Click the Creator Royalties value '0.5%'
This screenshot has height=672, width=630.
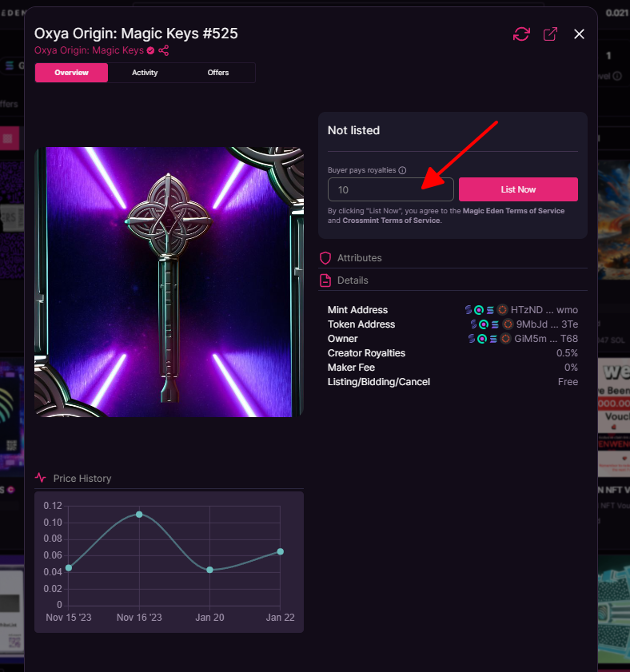coord(567,353)
